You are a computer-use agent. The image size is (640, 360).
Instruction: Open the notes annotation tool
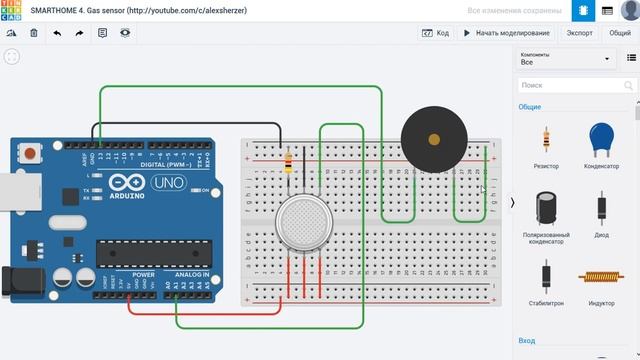pos(102,33)
